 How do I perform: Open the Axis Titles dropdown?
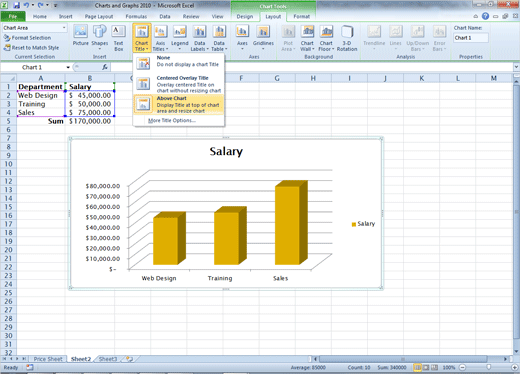(x=160, y=38)
